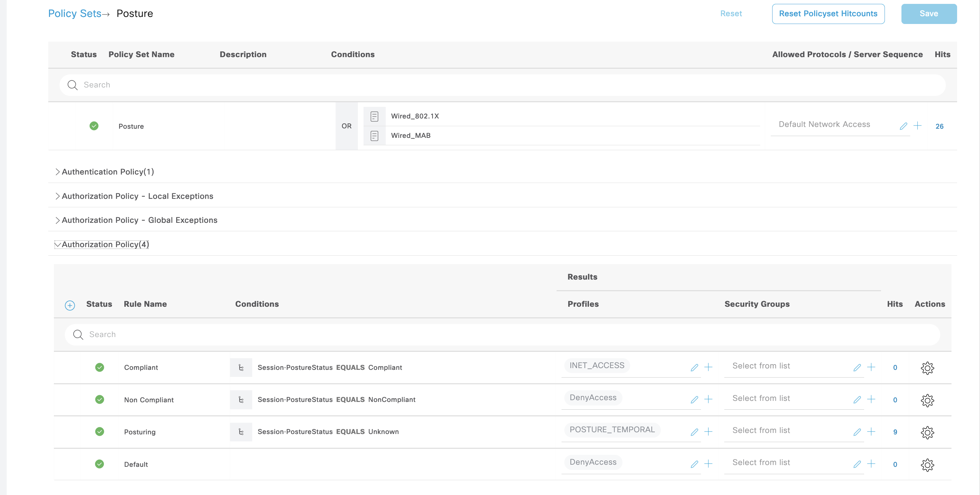Click Wired_802.1X condition library icon

[374, 116]
